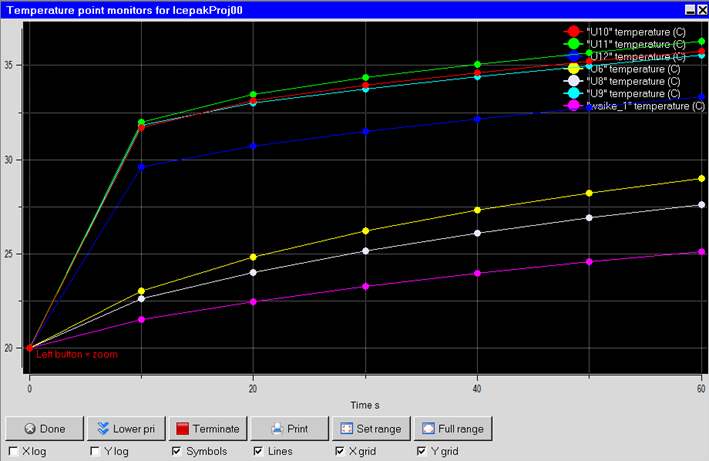Click the Y-axis value 25
Screen dimensions: 709x461
pos(9,254)
